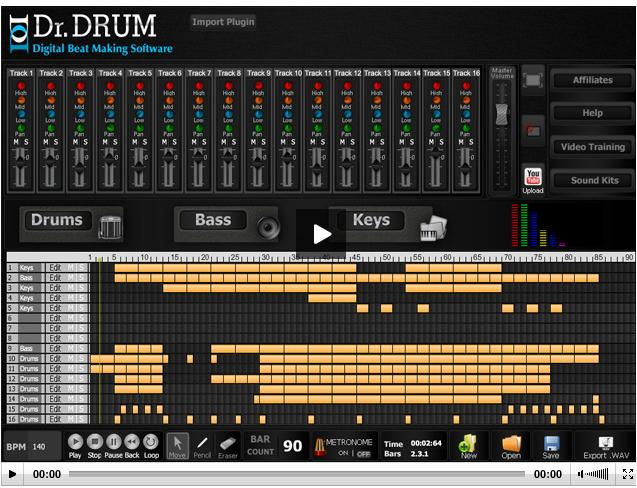Click the bass speaker icon

pos(268,228)
